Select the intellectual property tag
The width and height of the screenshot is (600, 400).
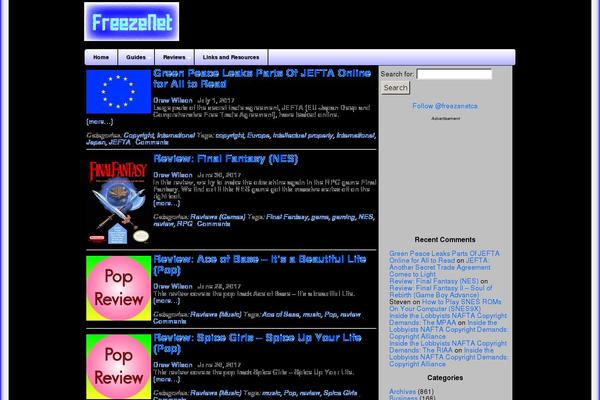point(303,136)
